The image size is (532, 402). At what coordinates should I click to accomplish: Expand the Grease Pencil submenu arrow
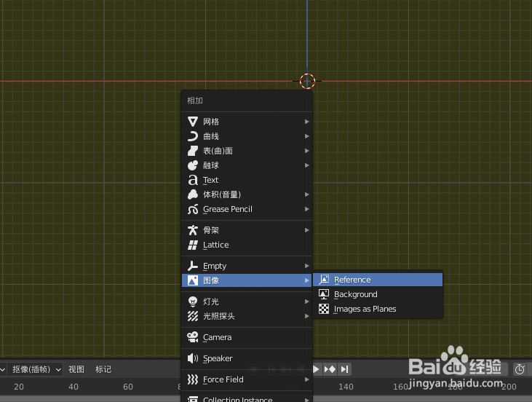pyautogui.click(x=306, y=209)
